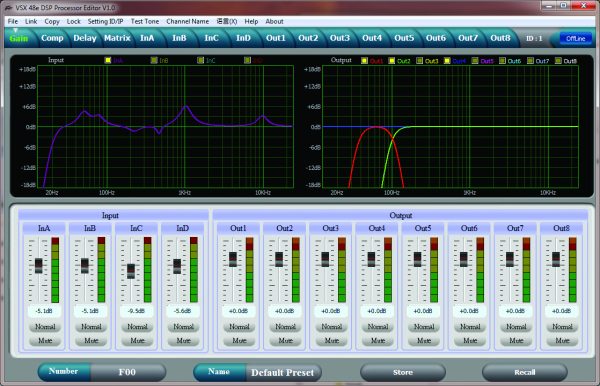600x386 pixels.
Task: Click the InC gain fader knob
Action: point(131,271)
